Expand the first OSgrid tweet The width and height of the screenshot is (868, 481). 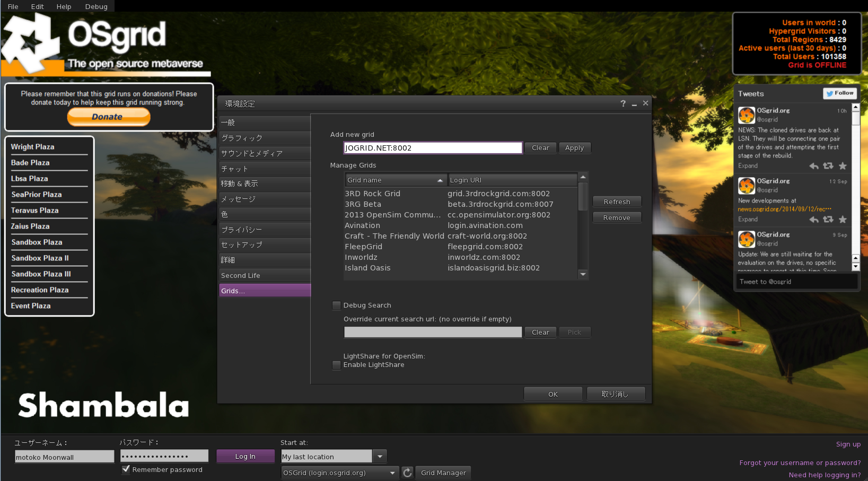point(748,166)
